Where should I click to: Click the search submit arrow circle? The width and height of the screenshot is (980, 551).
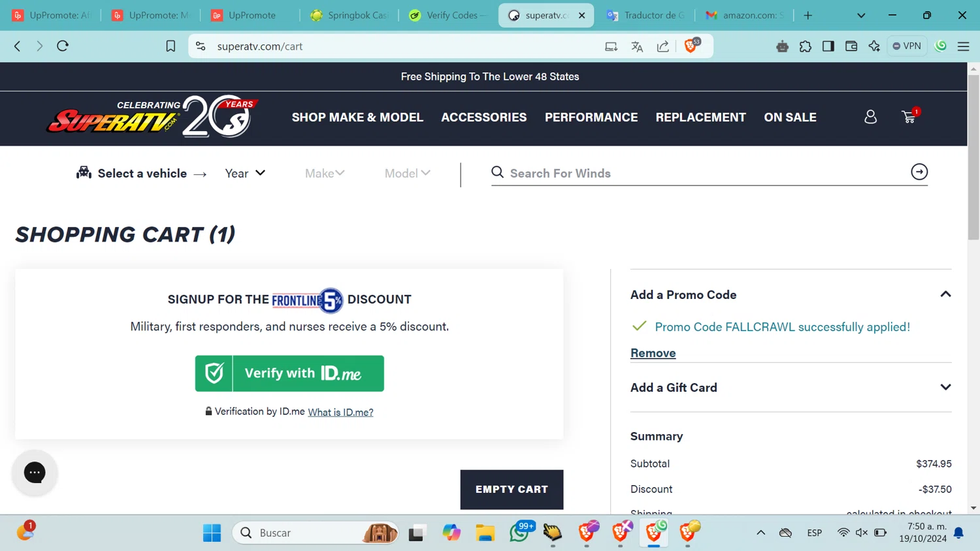(919, 172)
